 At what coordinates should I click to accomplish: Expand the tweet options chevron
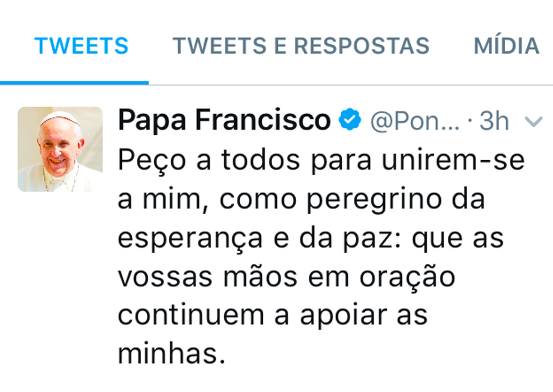(x=534, y=121)
